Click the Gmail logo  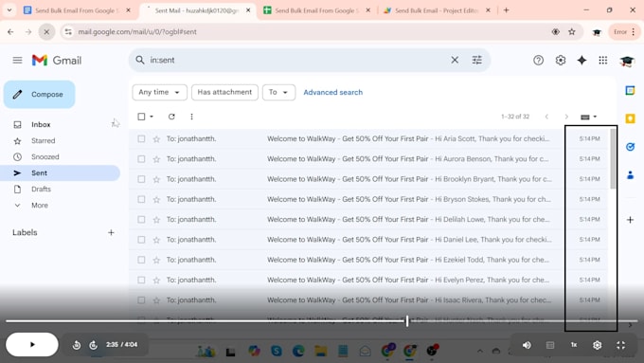click(57, 61)
